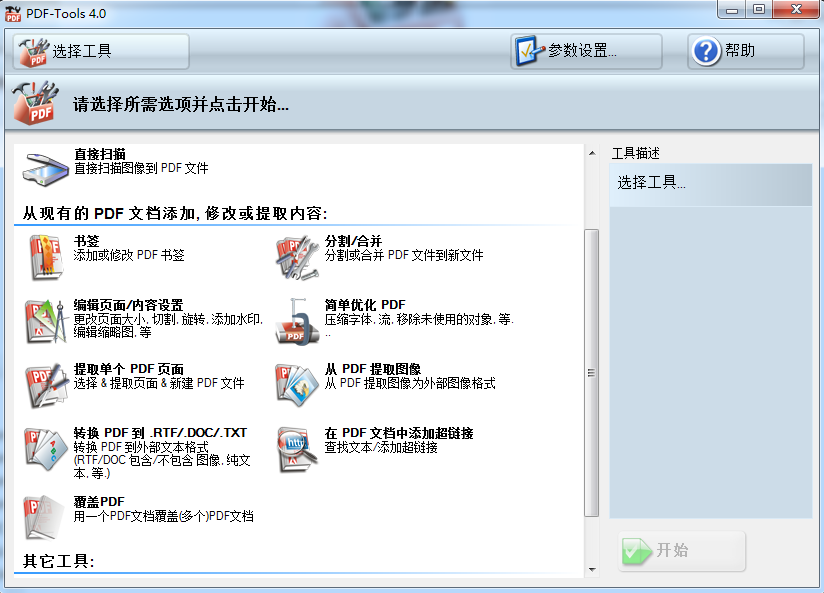Close the PDF-Tools 4.0 window
Viewport: 824px width, 593px height.
coord(796,10)
